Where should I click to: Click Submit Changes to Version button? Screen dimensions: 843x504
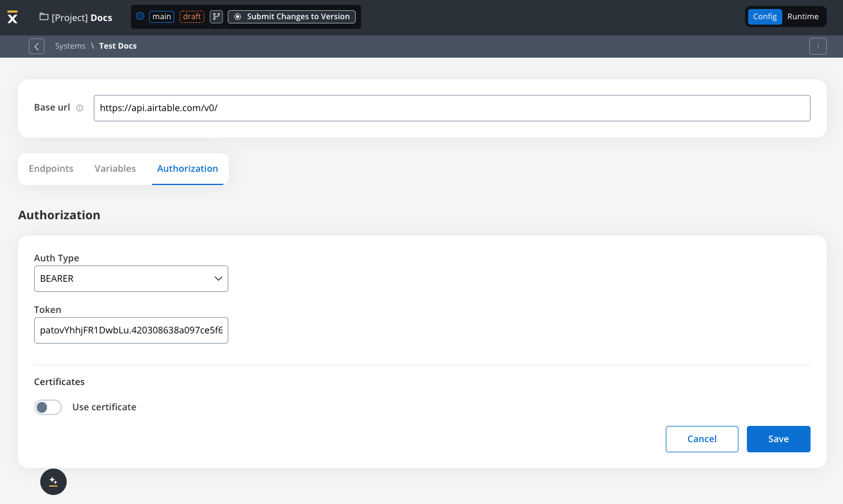(x=291, y=17)
